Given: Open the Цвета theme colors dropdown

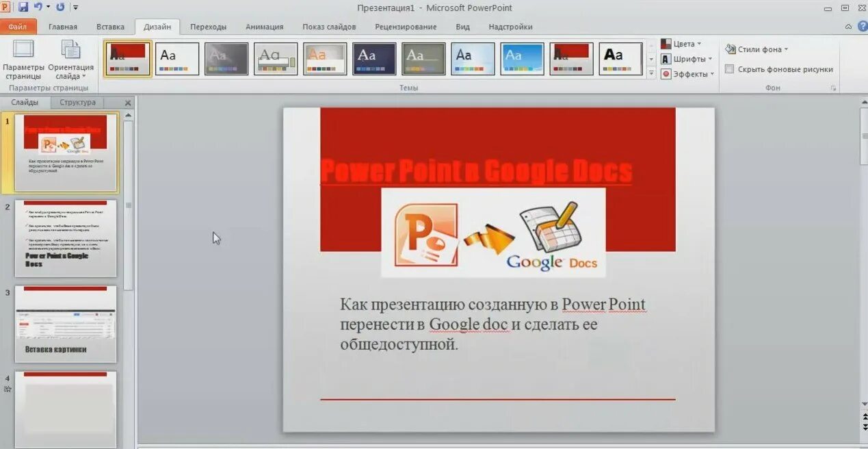Looking at the screenshot, I should coord(682,44).
